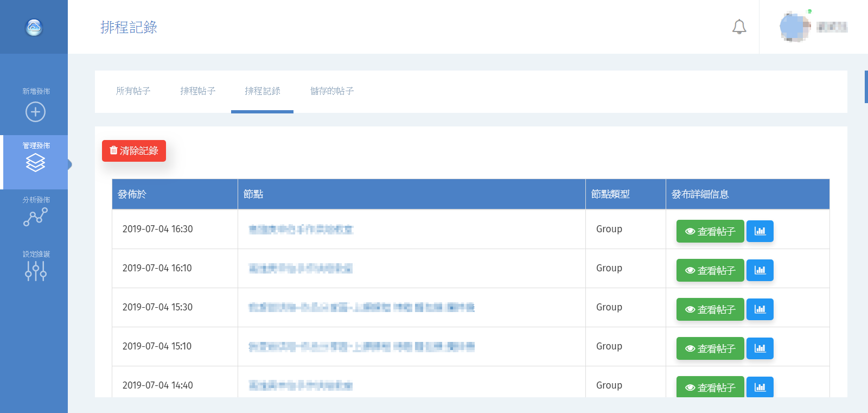Switch to the 所有帖子 tab
The height and width of the screenshot is (413, 868).
133,91
